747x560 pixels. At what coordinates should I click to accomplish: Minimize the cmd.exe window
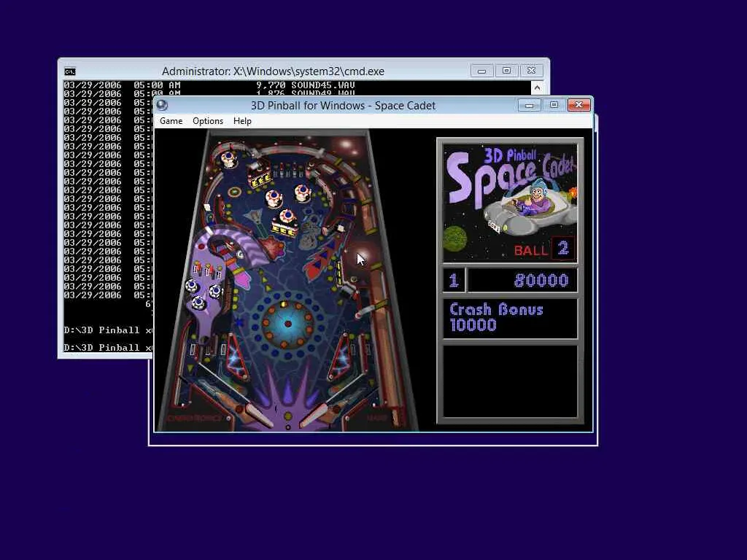coord(481,71)
